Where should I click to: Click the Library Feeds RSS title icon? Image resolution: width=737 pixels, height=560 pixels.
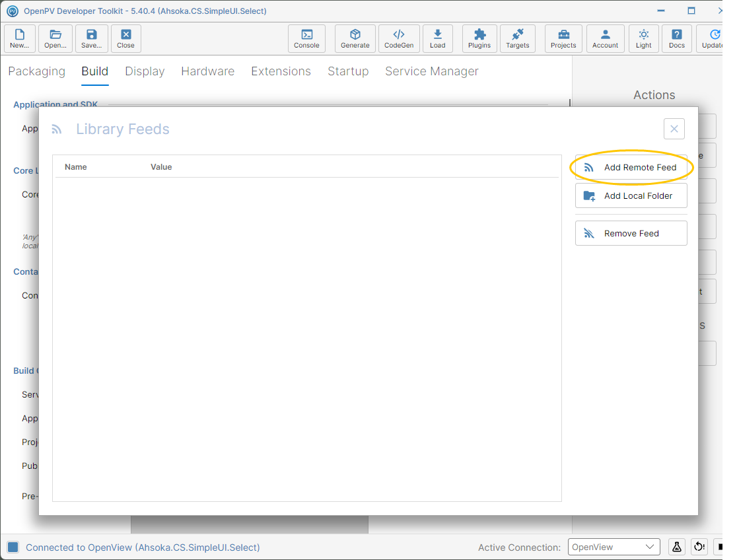(x=56, y=129)
